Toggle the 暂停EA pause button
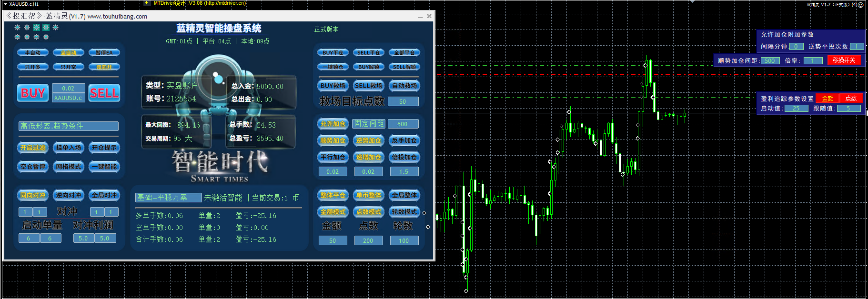This screenshot has width=868, height=299. [104, 53]
